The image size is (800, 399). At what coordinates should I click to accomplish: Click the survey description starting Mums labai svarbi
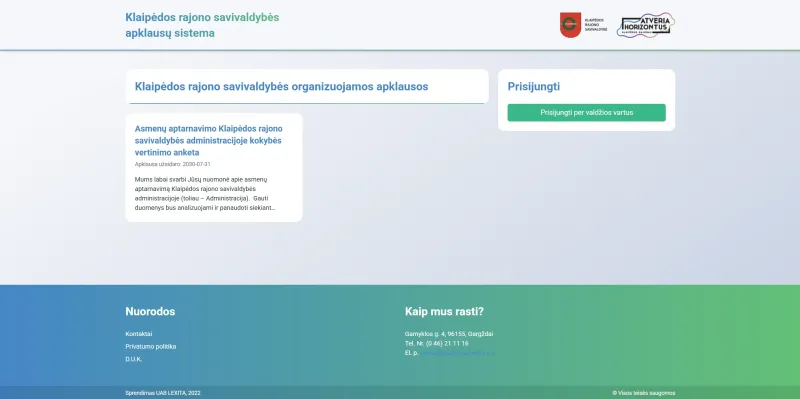tap(205, 193)
